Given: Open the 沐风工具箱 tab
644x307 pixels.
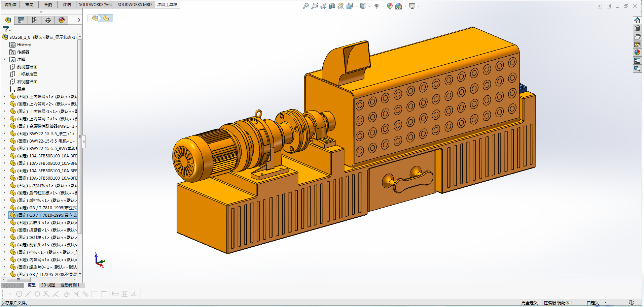Looking at the screenshot, I should click(167, 4).
